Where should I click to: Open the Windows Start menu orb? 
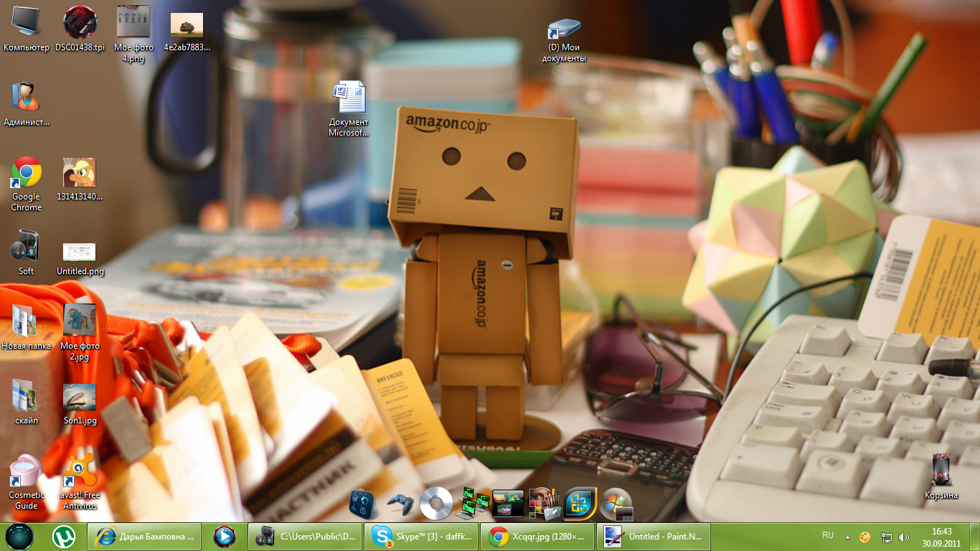(x=19, y=537)
